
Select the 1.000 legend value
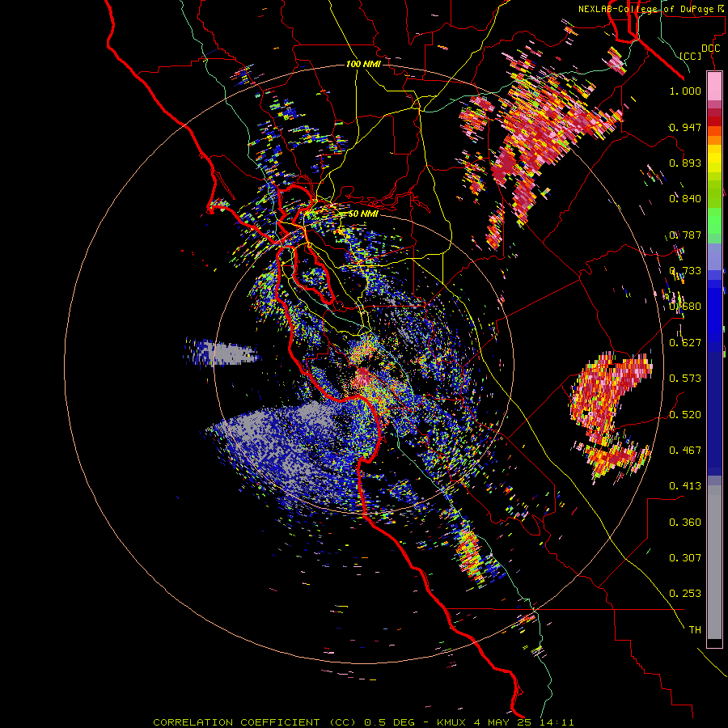point(685,91)
